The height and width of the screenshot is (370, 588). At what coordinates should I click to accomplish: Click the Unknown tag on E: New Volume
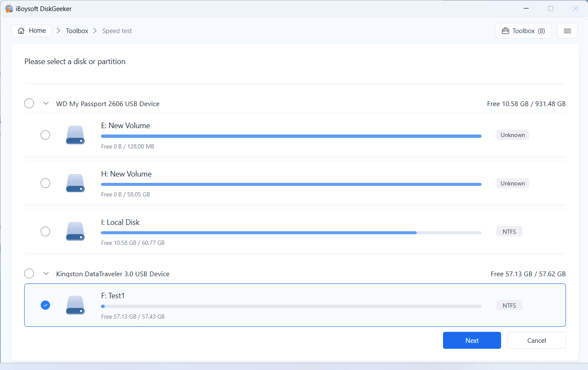(x=513, y=135)
